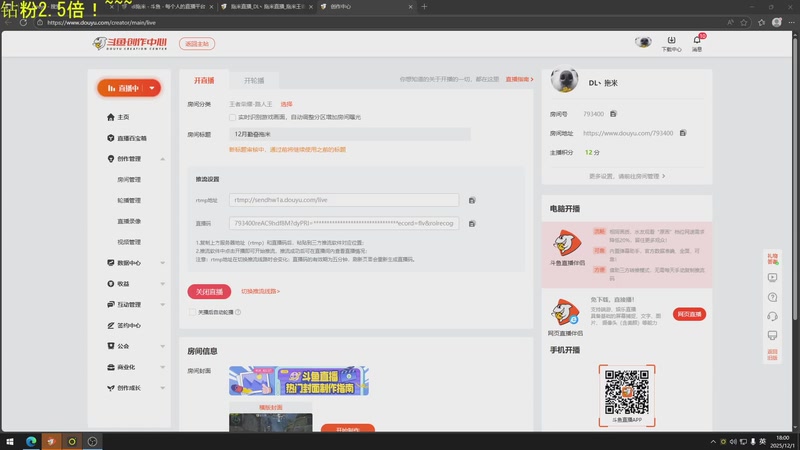Toggle the 关播后自动轮播 checkbox
Image resolution: width=800 pixels, height=450 pixels.
[x=192, y=312]
